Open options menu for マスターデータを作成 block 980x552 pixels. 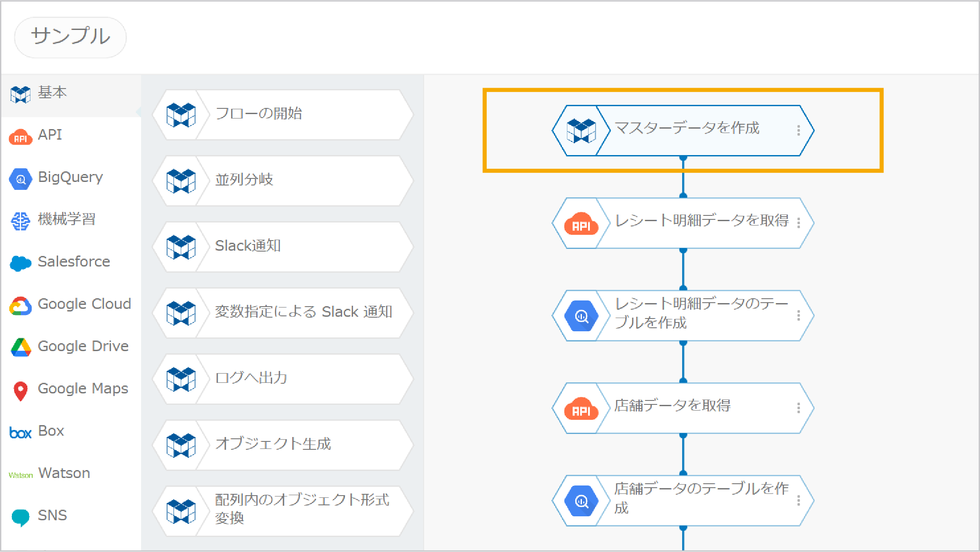(798, 130)
